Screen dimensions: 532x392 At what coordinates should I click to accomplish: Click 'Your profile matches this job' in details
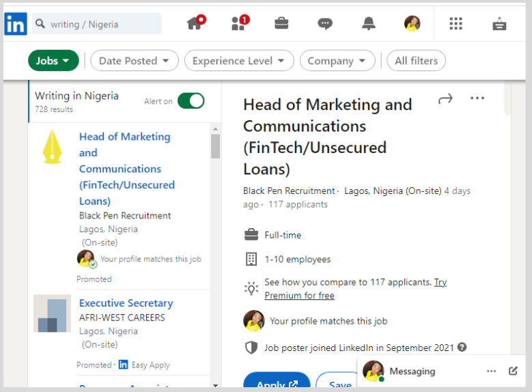click(328, 321)
